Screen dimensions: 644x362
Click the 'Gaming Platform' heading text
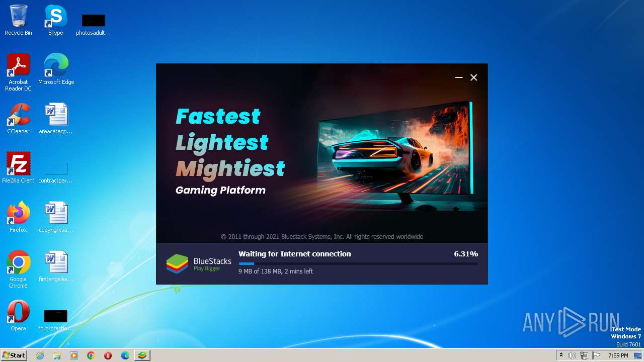220,190
